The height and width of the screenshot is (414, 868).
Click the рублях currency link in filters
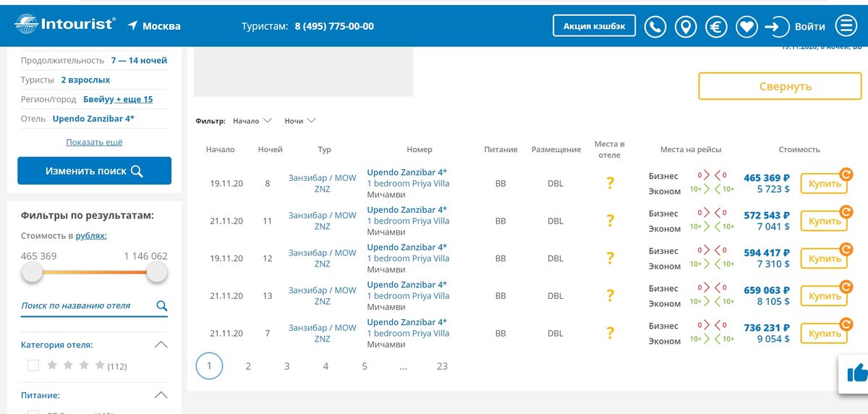[x=91, y=236]
